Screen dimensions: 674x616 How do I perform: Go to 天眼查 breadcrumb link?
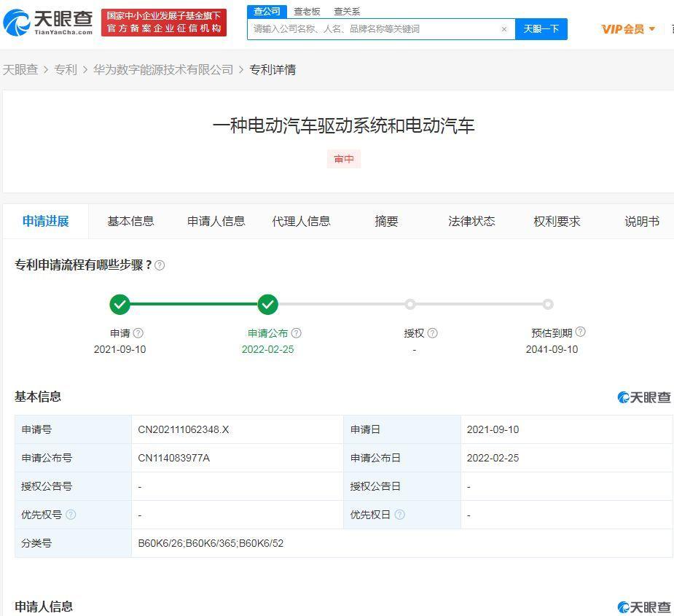[20, 70]
